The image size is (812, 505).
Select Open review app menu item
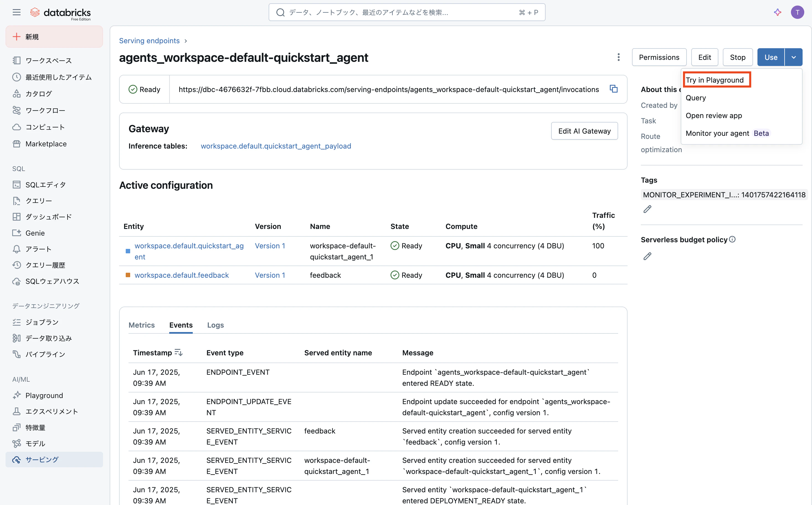point(741,116)
